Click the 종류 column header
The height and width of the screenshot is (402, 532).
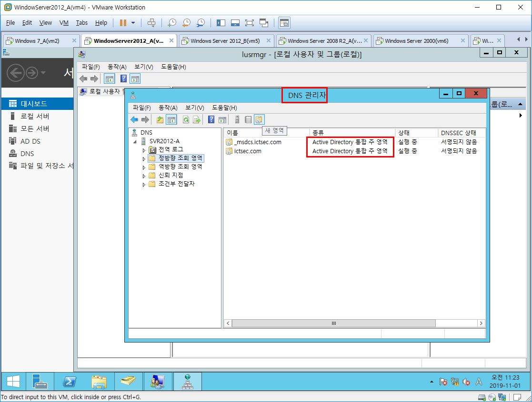pyautogui.click(x=352, y=133)
